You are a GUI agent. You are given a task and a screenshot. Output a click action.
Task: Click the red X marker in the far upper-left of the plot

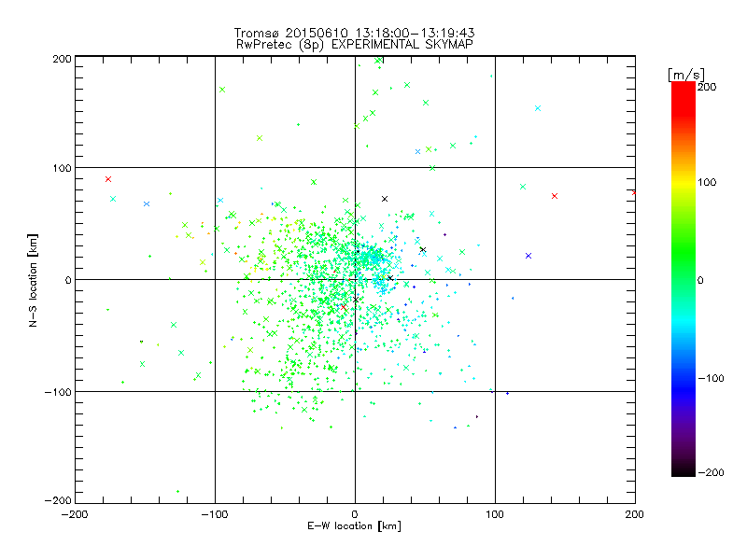point(108,179)
